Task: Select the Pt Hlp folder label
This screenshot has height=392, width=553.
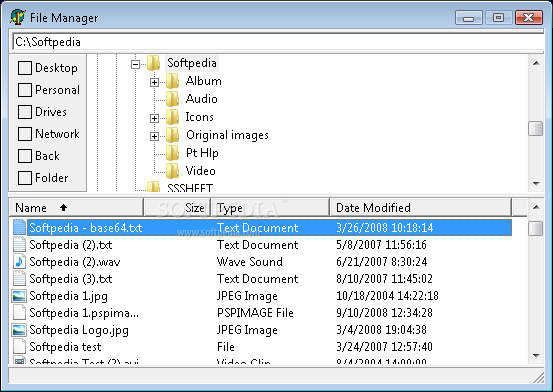Action: coord(202,153)
